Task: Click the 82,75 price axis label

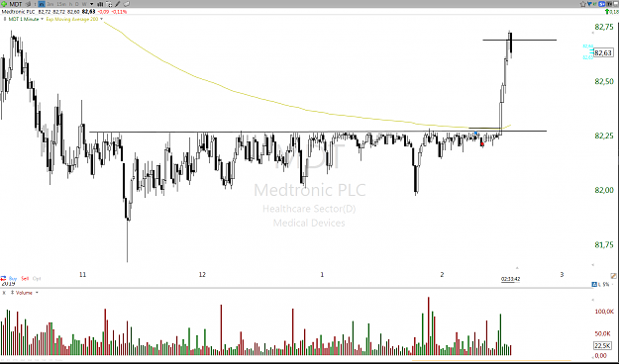Action: click(x=604, y=28)
